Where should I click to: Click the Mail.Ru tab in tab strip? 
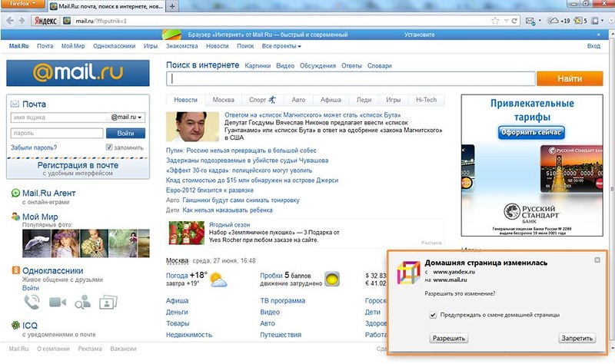[107, 6]
